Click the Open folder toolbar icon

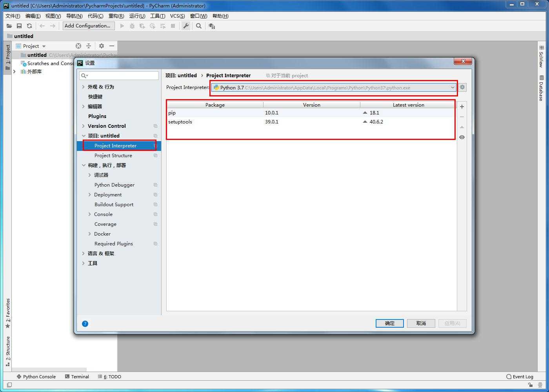pos(9,26)
